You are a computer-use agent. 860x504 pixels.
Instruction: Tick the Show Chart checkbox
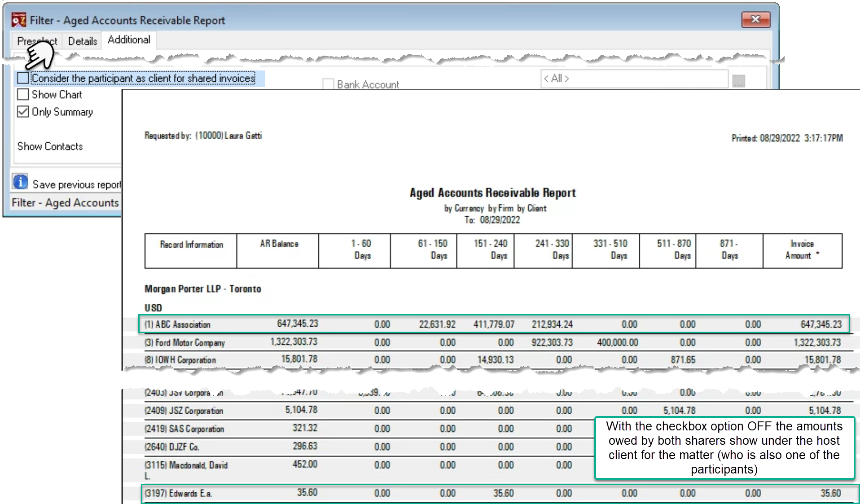[x=23, y=95]
